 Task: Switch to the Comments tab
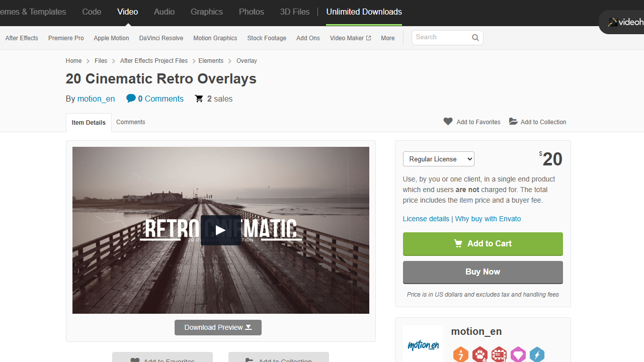click(131, 122)
